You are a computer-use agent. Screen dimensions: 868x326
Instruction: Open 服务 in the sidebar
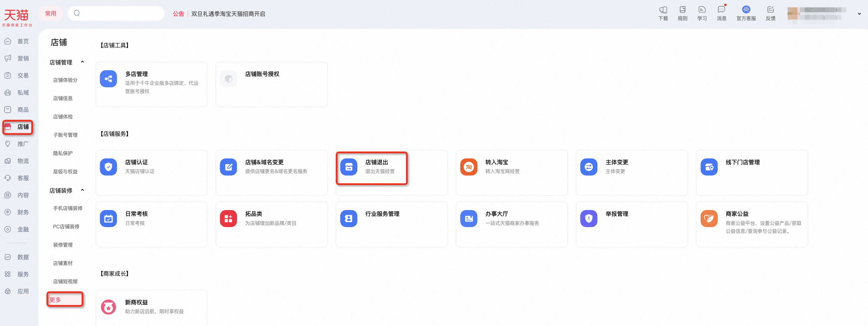[17, 274]
